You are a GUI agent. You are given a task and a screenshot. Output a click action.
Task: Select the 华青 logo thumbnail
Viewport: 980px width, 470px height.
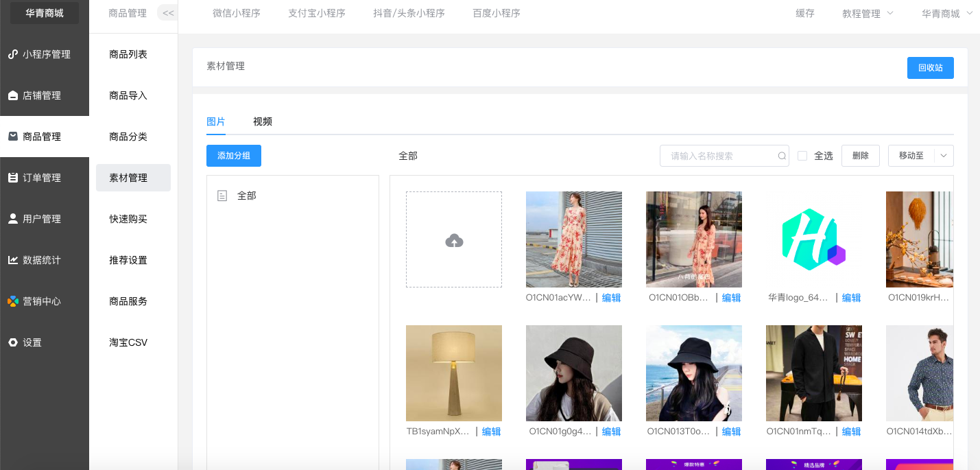coord(814,239)
